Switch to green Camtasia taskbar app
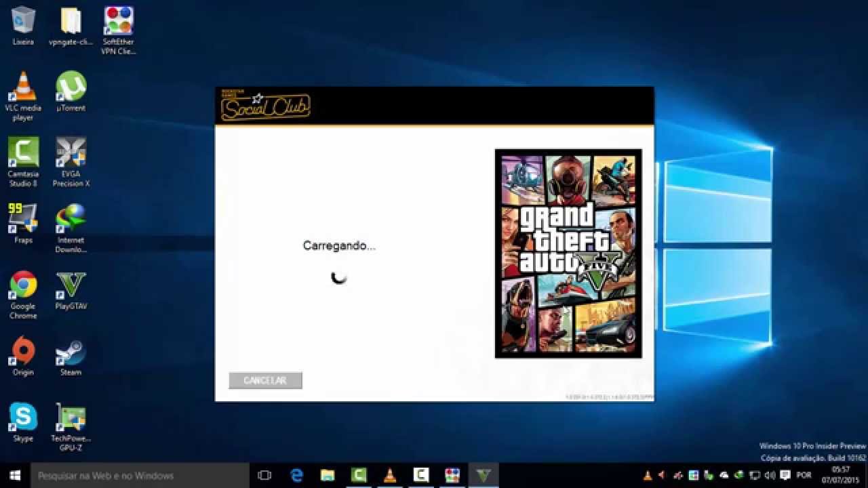 pos(359,475)
